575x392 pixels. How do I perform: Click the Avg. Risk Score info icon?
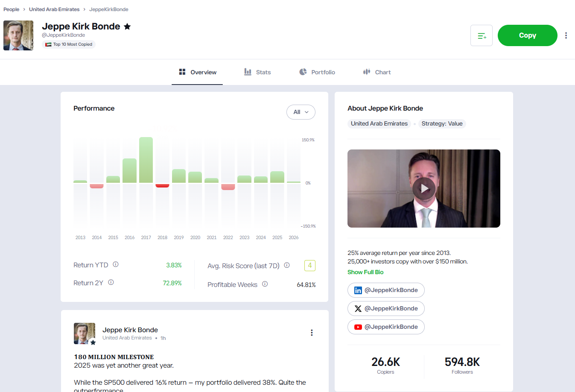click(287, 265)
